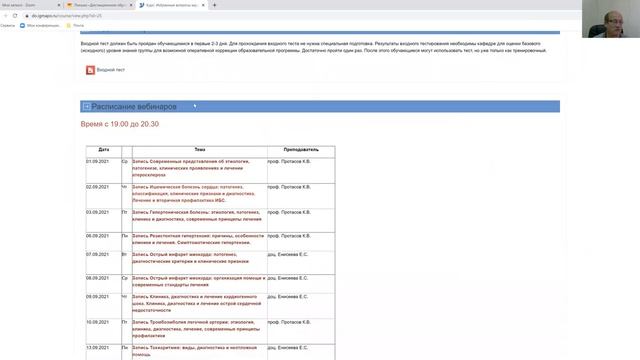Open the 08.09.2021 infarction treatment standards recording
640x360 pixels.
(x=199, y=281)
